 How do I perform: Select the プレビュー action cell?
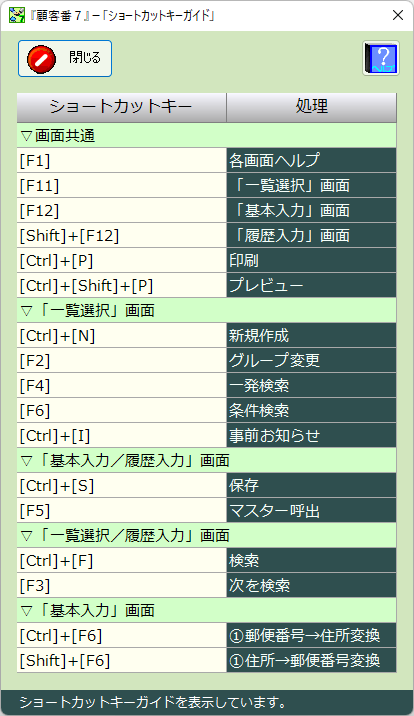pos(311,285)
